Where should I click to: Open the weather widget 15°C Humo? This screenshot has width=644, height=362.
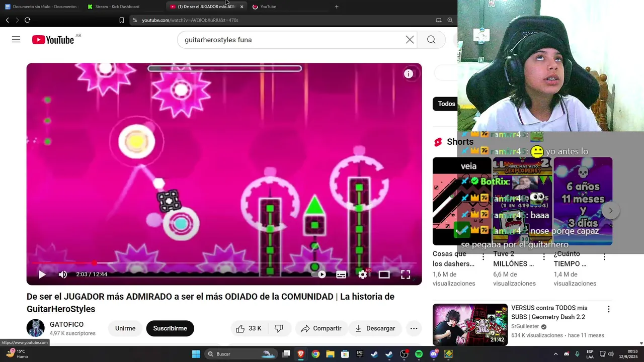pyautogui.click(x=17, y=354)
